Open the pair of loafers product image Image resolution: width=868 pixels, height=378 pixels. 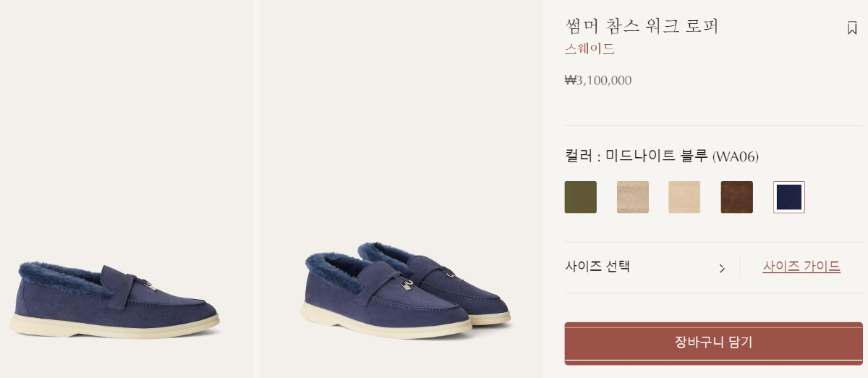click(401, 189)
